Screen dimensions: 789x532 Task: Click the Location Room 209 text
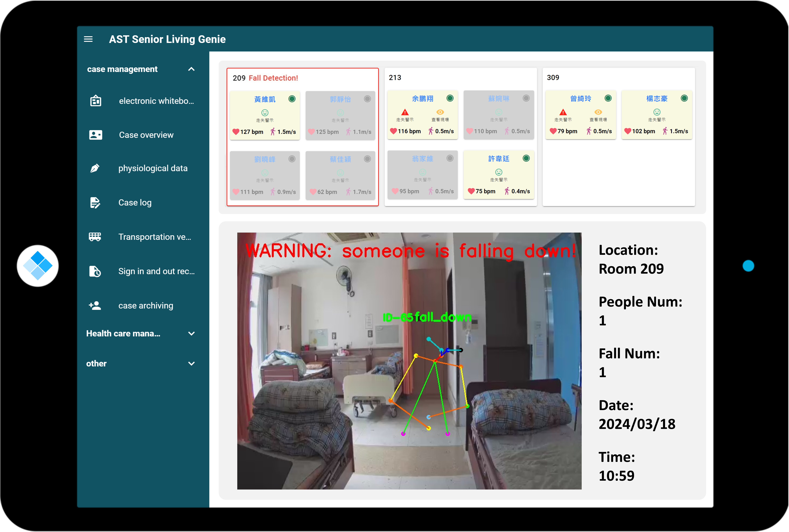[x=631, y=259]
